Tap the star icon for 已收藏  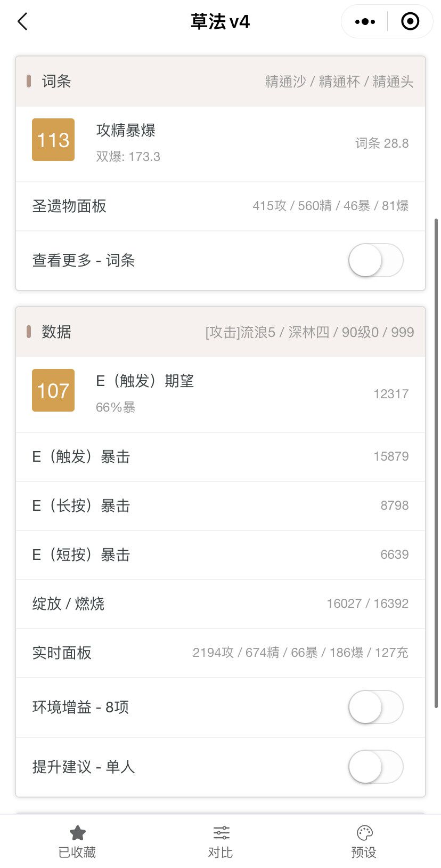click(78, 833)
